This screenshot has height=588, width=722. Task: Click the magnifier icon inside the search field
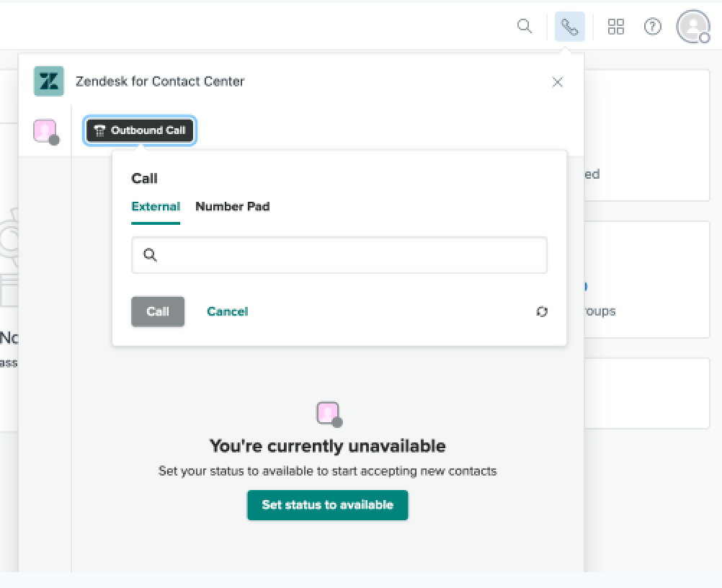[150, 255]
